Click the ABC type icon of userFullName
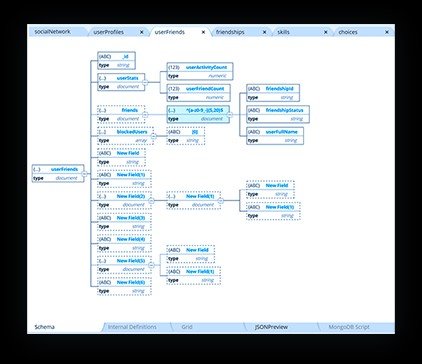 pyautogui.click(x=254, y=132)
